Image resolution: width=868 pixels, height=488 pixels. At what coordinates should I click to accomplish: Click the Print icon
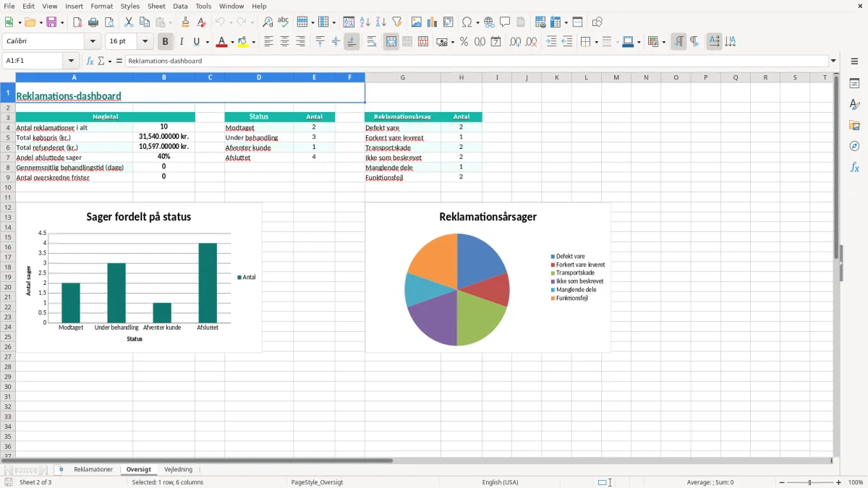[93, 22]
